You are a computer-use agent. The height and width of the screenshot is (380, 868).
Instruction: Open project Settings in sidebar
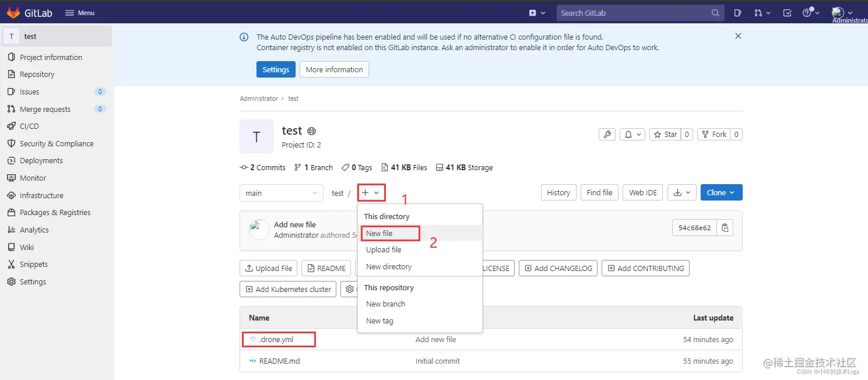point(33,282)
